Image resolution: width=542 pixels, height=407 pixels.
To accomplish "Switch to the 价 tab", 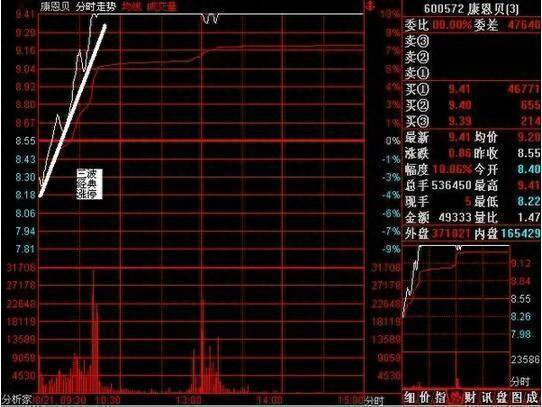I will pos(425,397).
